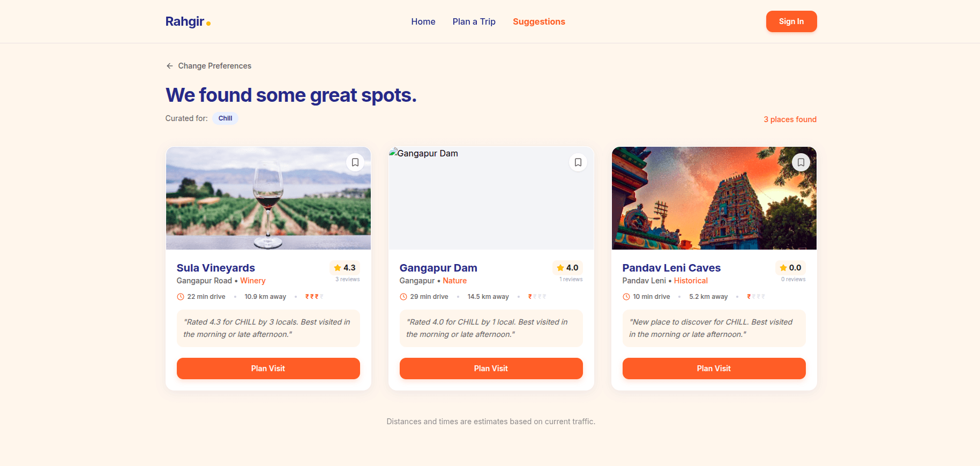Click the rupee price icons on Sula Vineyards

click(314, 297)
